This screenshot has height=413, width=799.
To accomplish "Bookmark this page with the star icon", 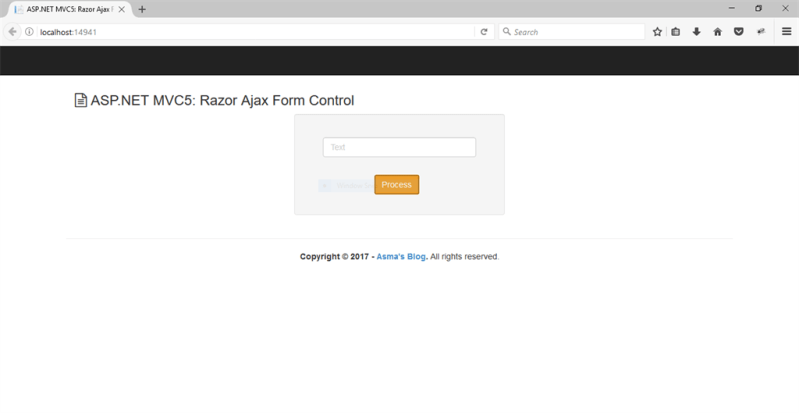I will pyautogui.click(x=657, y=32).
